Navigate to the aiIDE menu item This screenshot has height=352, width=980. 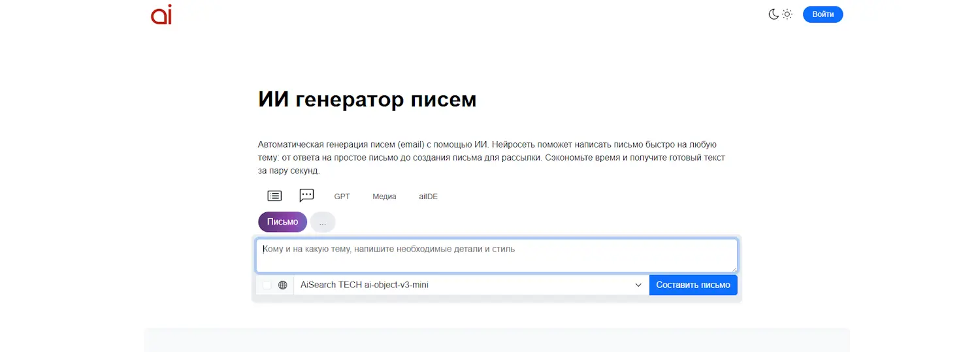429,197
